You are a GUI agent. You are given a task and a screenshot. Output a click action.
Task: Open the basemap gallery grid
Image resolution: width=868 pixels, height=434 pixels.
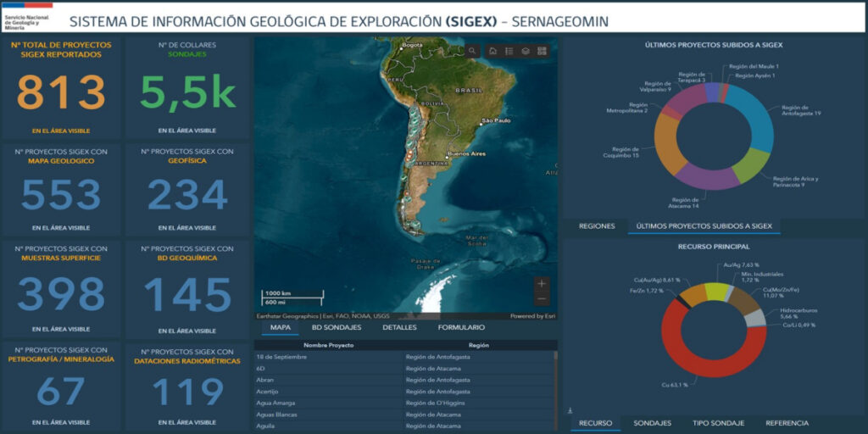(542, 51)
